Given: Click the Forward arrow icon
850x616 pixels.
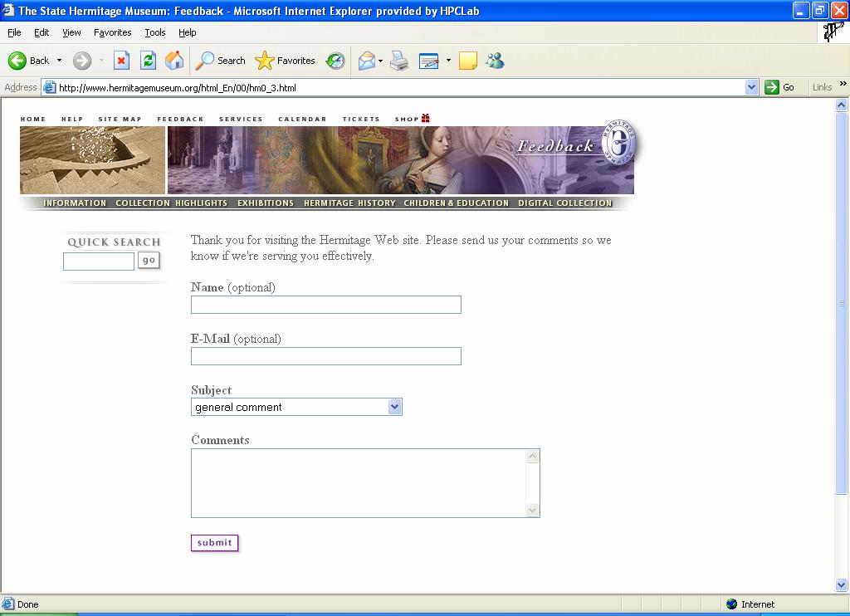Looking at the screenshot, I should (x=82, y=61).
